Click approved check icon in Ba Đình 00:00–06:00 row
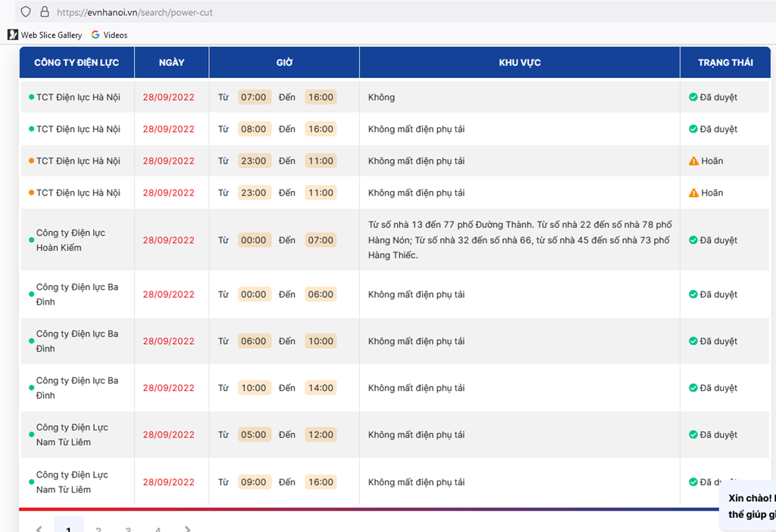Screen dimensions: 776x532 [x=693, y=295]
